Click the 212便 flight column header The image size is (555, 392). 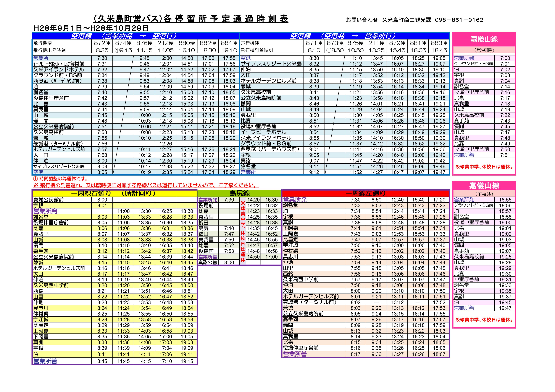[x=166, y=43]
